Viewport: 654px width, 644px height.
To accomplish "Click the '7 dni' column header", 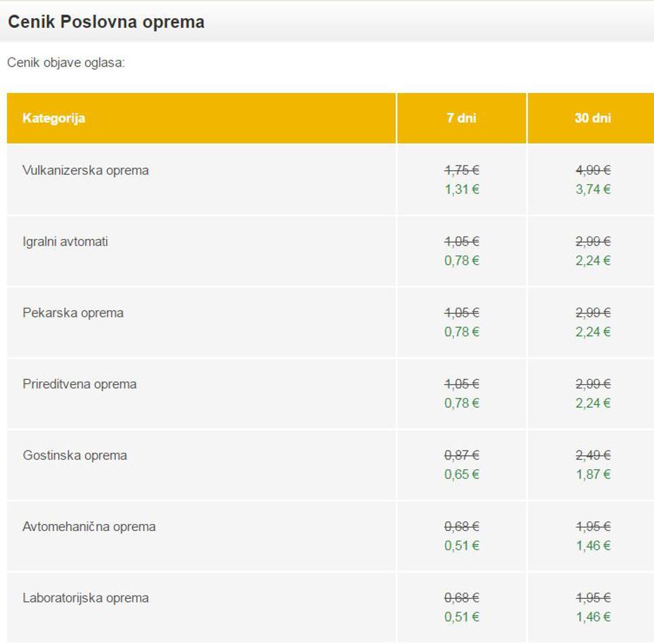I will [x=461, y=118].
